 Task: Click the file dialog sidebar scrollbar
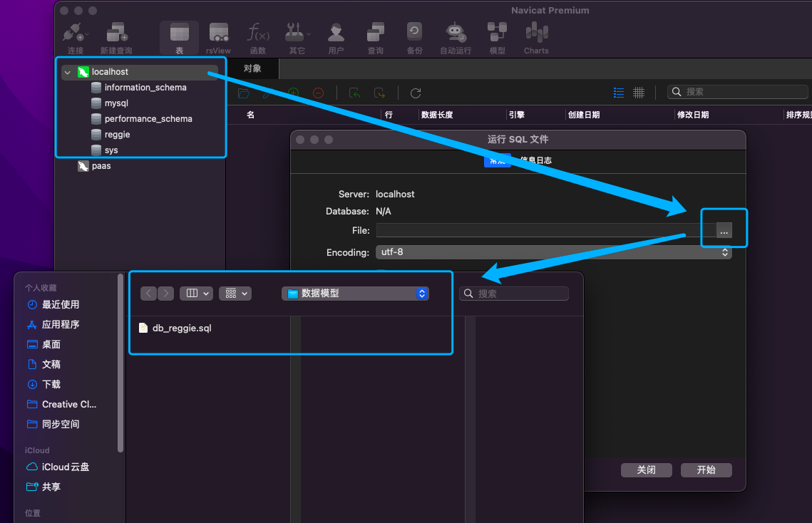coord(120,363)
